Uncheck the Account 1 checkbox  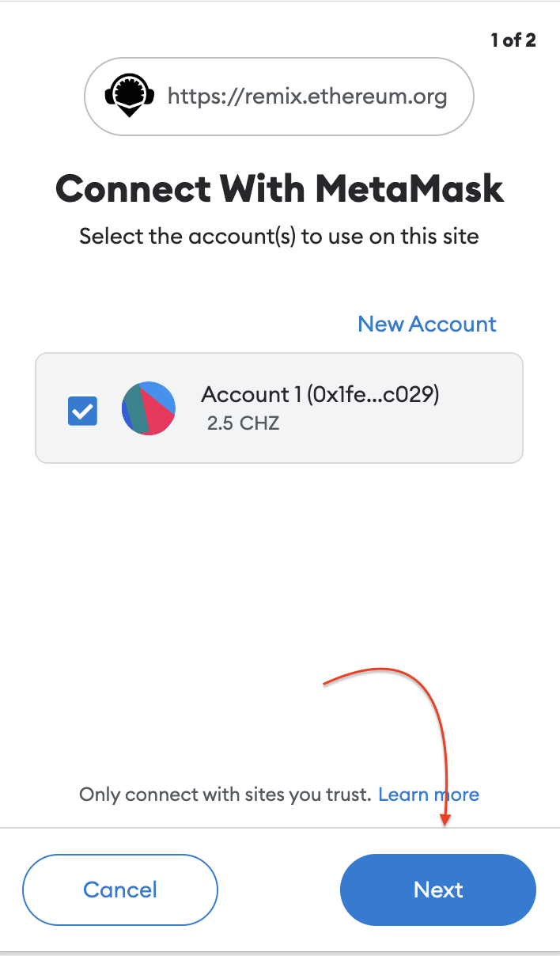click(x=83, y=411)
